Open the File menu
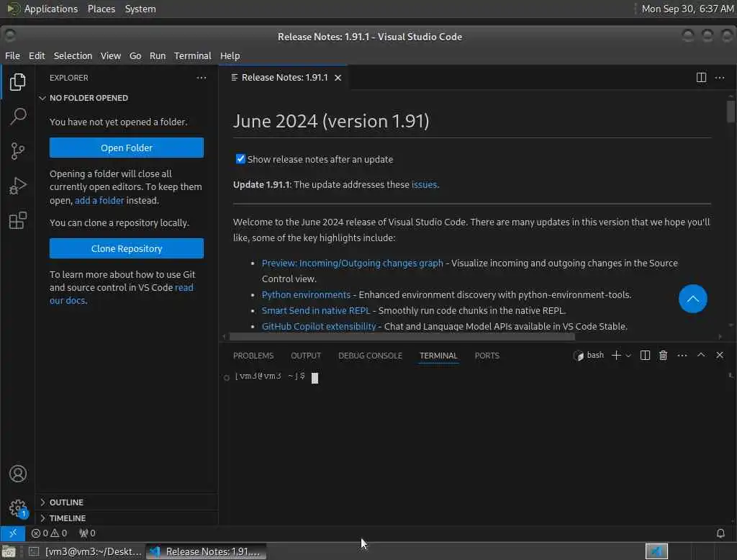 tap(12, 55)
